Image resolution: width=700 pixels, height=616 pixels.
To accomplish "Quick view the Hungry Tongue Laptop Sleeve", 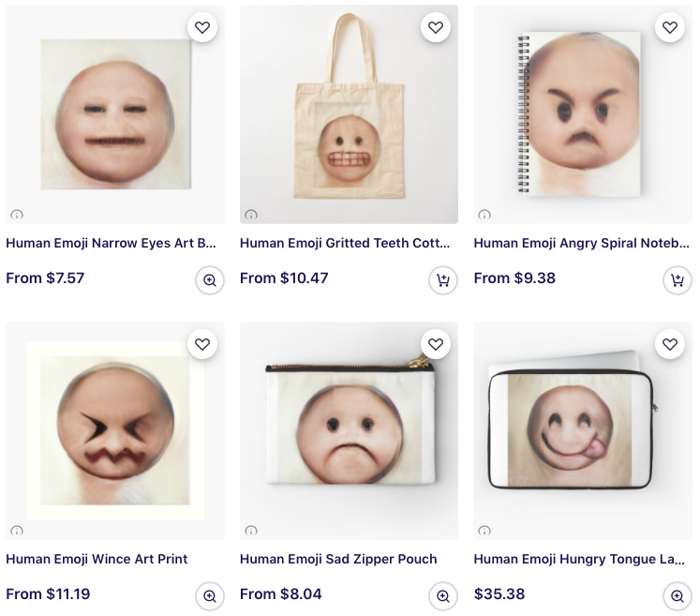I will [678, 595].
